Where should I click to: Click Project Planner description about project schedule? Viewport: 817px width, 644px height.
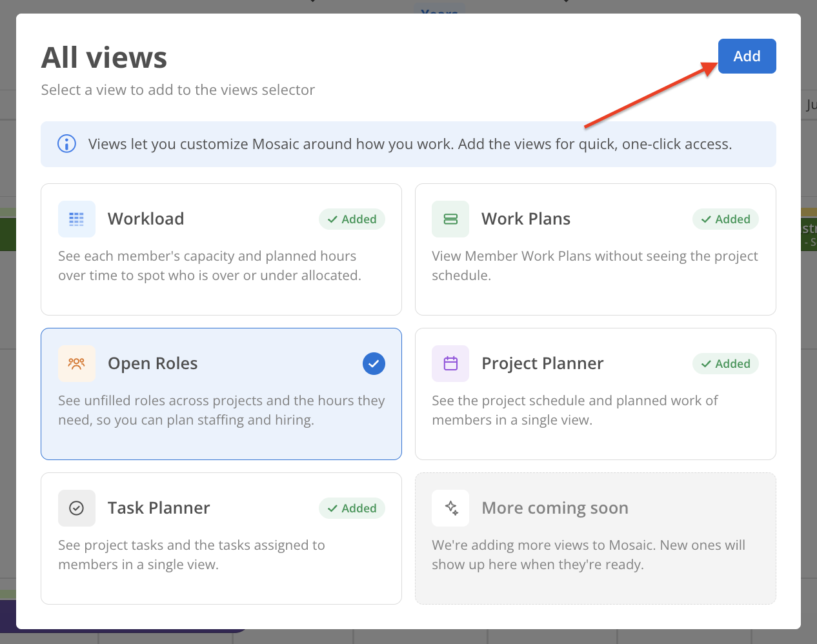(x=574, y=410)
